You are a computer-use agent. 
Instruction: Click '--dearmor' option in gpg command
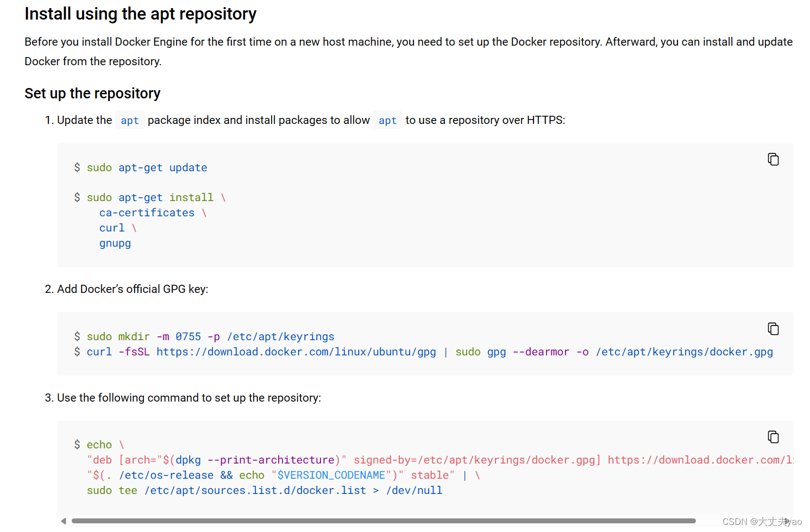(541, 352)
